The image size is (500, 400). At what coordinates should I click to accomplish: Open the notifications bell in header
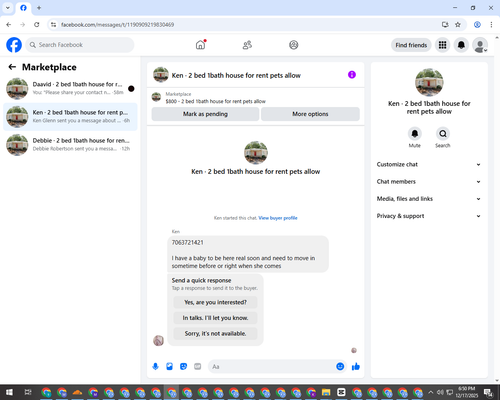461,45
